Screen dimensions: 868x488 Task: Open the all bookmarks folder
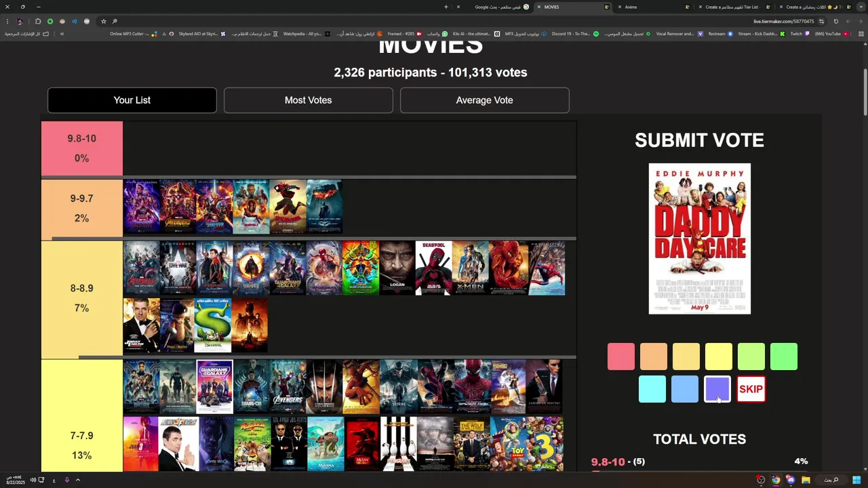tap(27, 34)
